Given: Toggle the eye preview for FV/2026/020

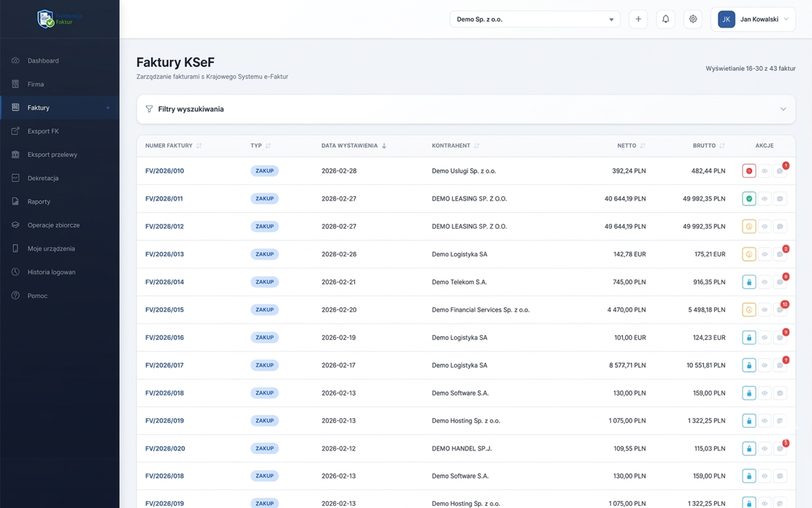Looking at the screenshot, I should (x=764, y=448).
